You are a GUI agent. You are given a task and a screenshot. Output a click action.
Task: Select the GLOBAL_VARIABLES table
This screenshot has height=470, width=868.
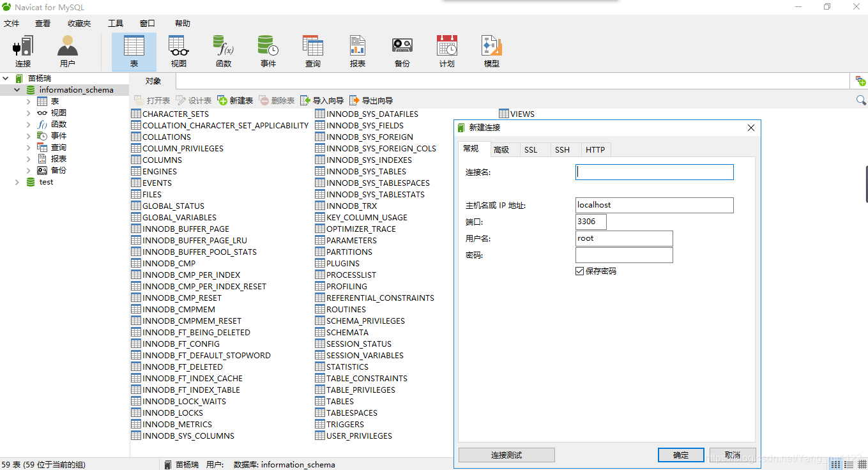(x=174, y=218)
